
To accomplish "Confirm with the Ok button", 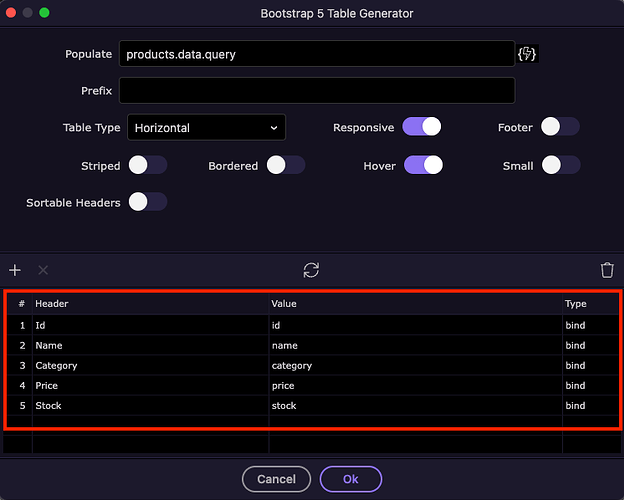I will coord(350,479).
